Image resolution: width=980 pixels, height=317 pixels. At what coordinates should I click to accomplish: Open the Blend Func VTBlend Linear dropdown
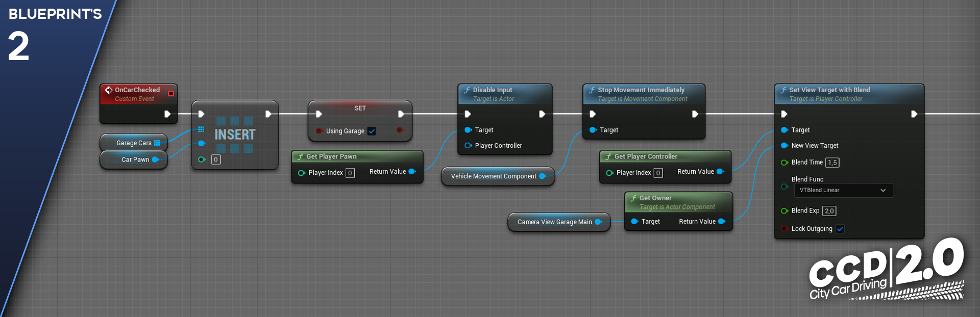[x=843, y=190]
